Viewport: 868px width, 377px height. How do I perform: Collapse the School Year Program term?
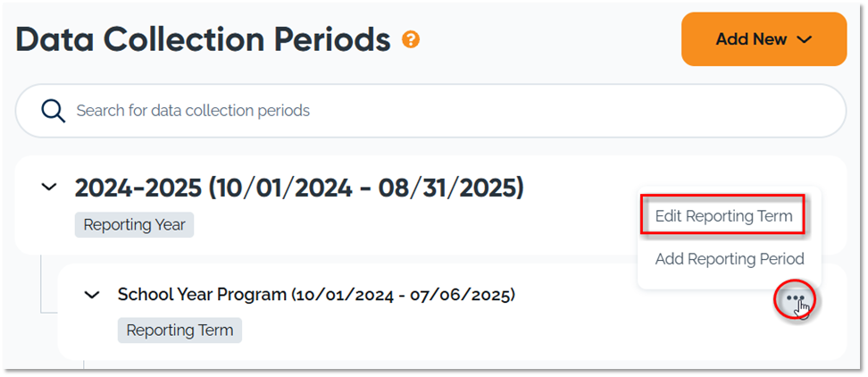pyautogui.click(x=91, y=295)
